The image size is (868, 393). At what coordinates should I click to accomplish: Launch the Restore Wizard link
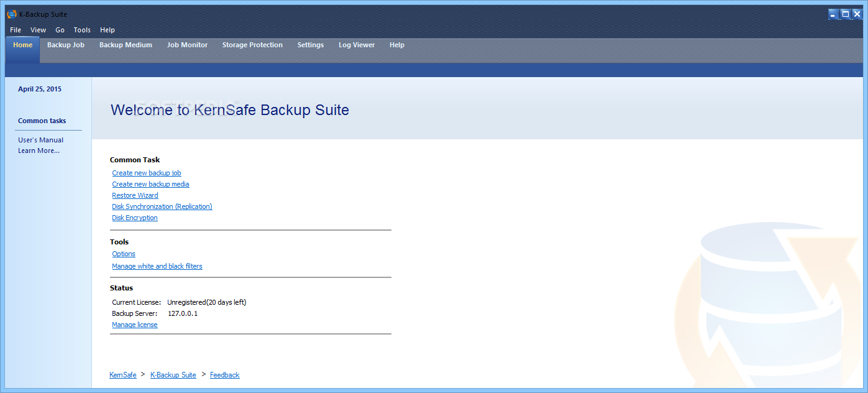tap(135, 195)
